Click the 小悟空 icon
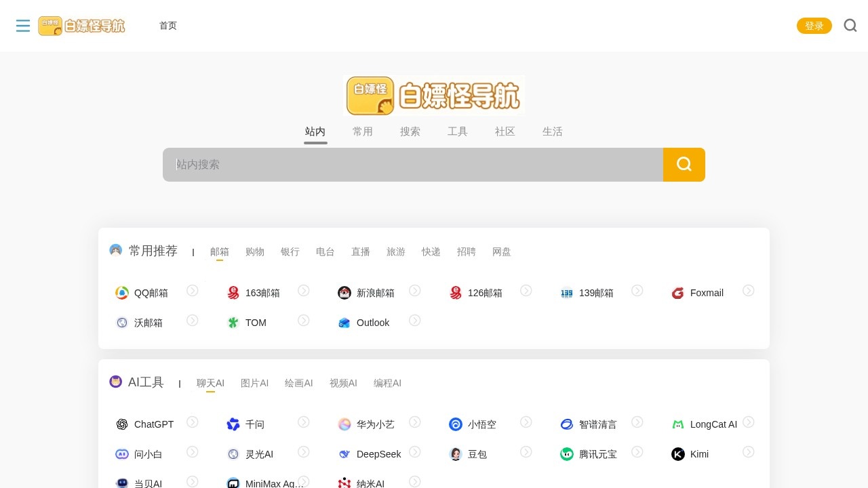The image size is (868, 488). [x=456, y=424]
